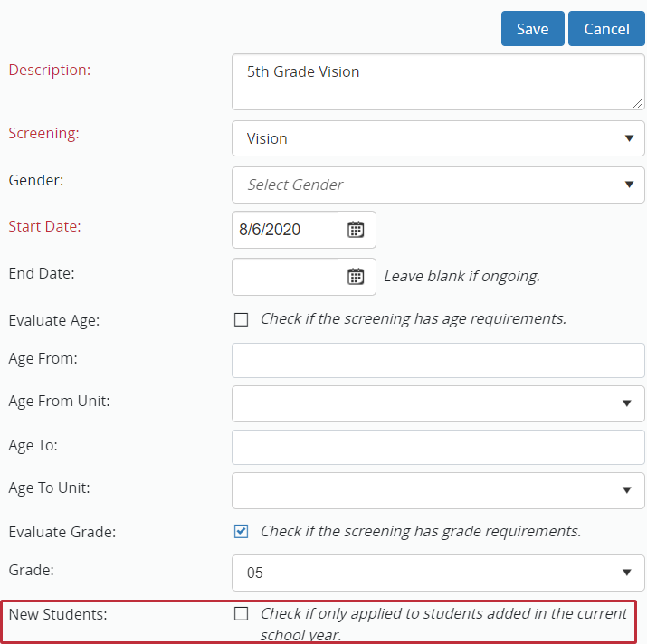Open the End Date calendar picker

[x=357, y=277]
